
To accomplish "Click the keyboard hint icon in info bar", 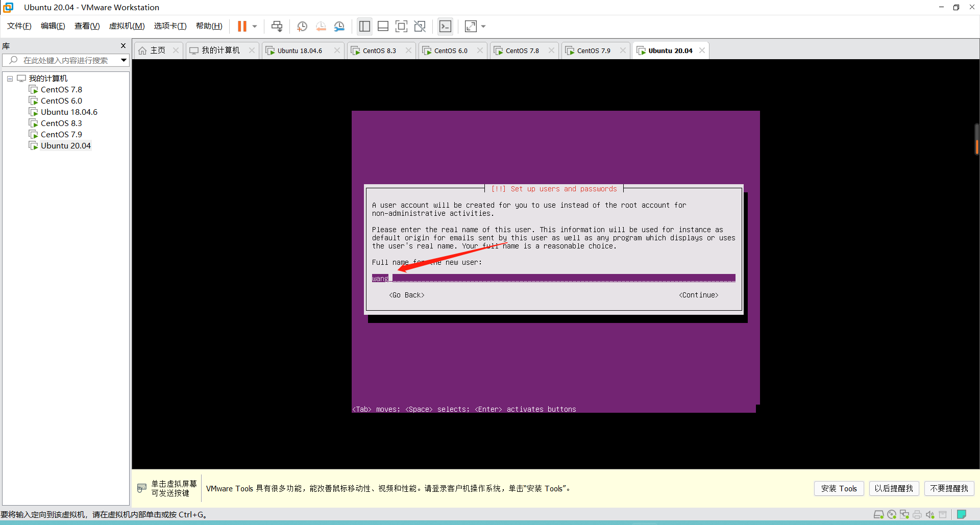I will (x=142, y=488).
